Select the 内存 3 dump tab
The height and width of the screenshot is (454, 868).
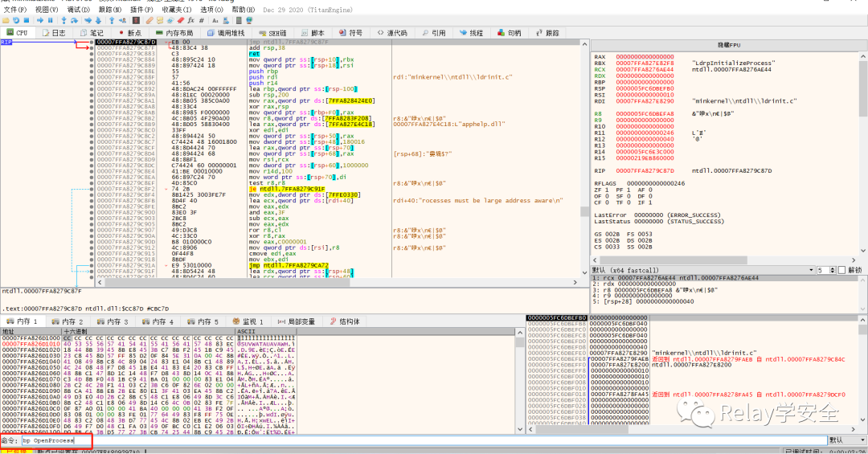click(113, 321)
